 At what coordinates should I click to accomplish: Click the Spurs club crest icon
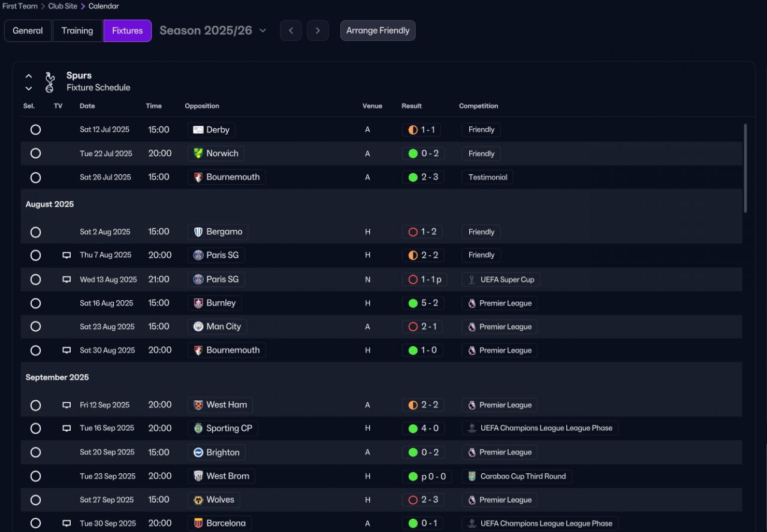50,82
